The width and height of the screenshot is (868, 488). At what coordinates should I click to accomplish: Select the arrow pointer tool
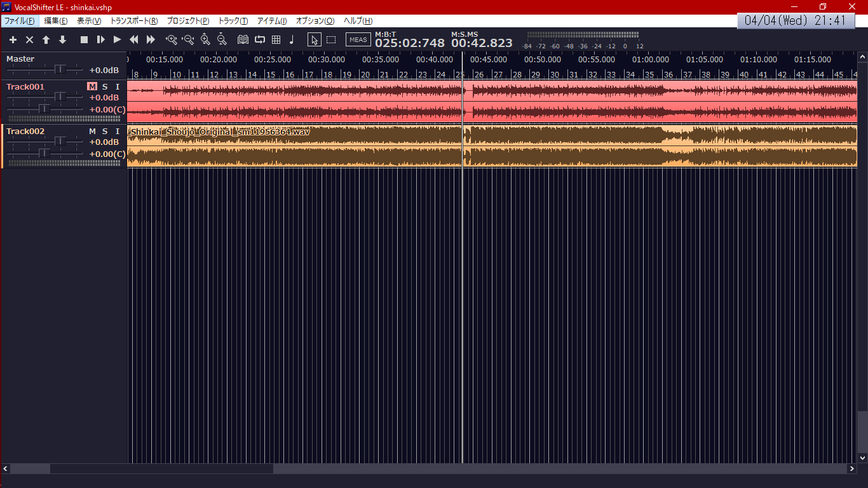(315, 39)
